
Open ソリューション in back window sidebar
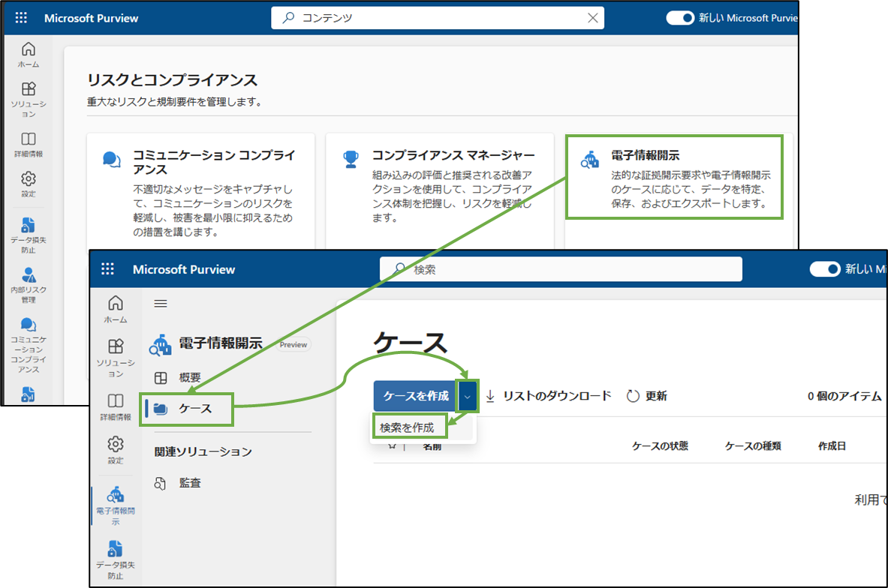[29, 100]
